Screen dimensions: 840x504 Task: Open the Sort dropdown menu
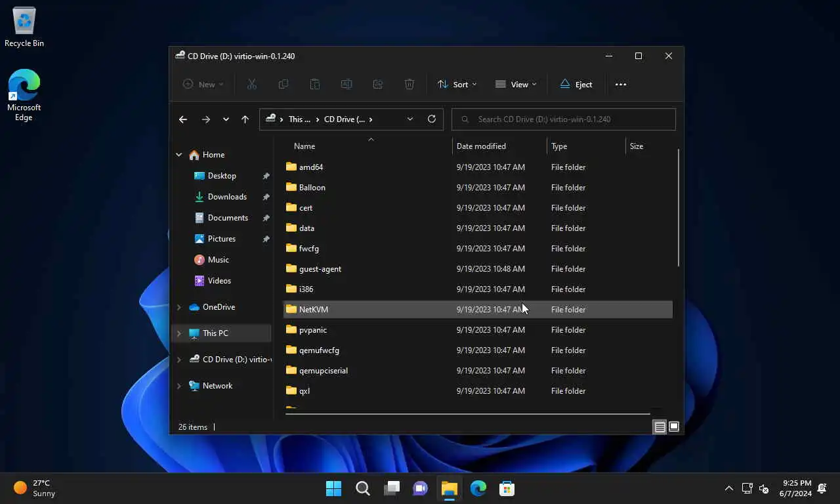(x=457, y=84)
